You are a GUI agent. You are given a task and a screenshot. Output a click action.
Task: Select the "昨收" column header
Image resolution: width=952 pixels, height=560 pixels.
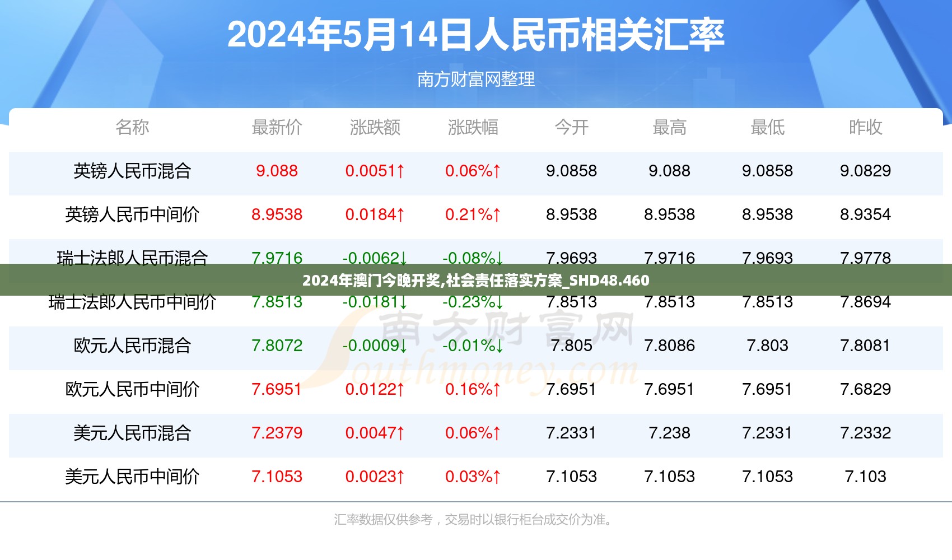[865, 127]
